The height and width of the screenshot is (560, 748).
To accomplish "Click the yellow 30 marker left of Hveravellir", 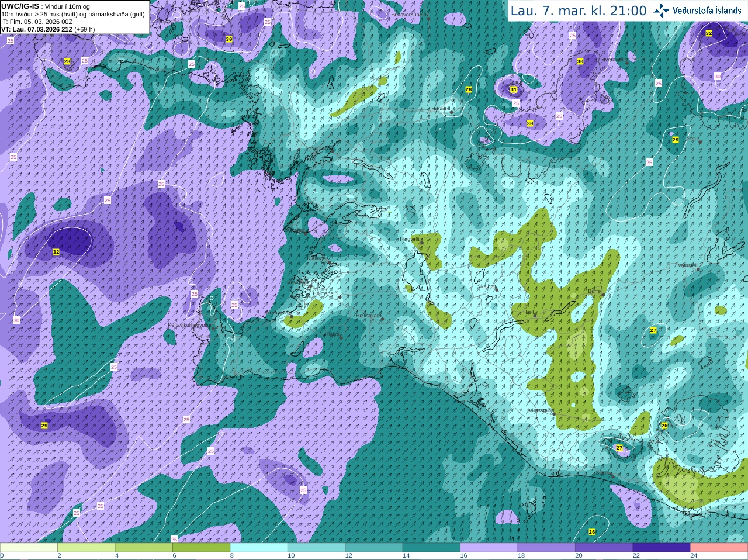I will (580, 61).
